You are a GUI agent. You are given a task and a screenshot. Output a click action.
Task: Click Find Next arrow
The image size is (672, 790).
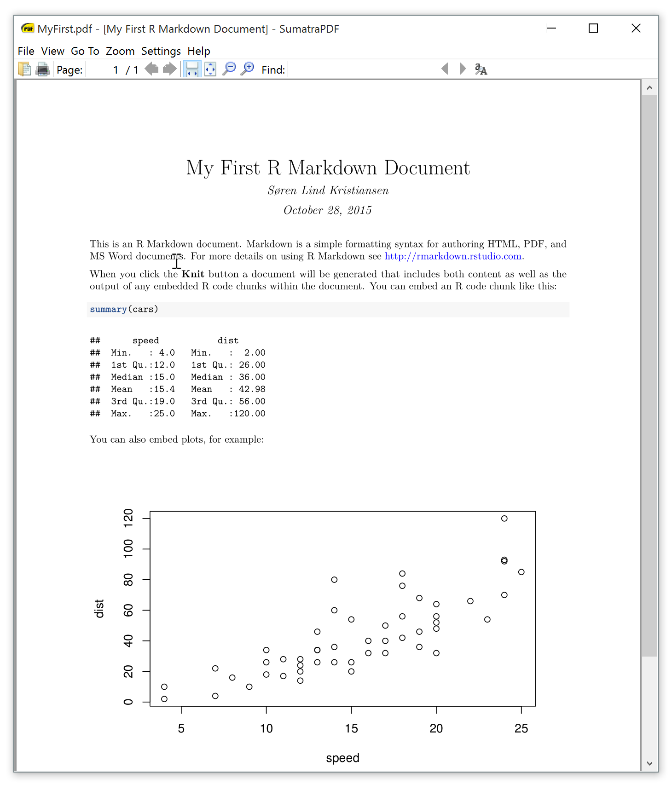463,69
